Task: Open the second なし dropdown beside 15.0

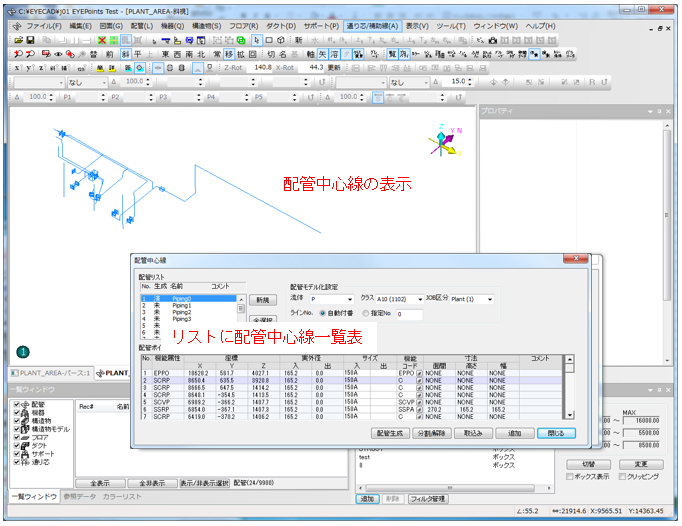Action: [x=409, y=82]
